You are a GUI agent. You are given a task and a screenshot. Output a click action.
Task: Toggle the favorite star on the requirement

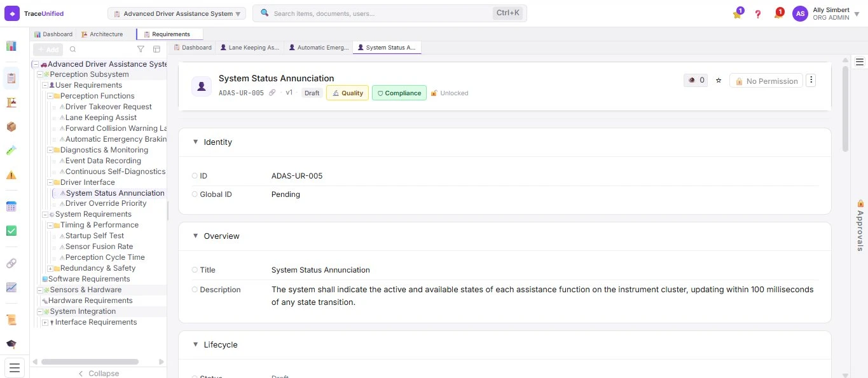(719, 81)
